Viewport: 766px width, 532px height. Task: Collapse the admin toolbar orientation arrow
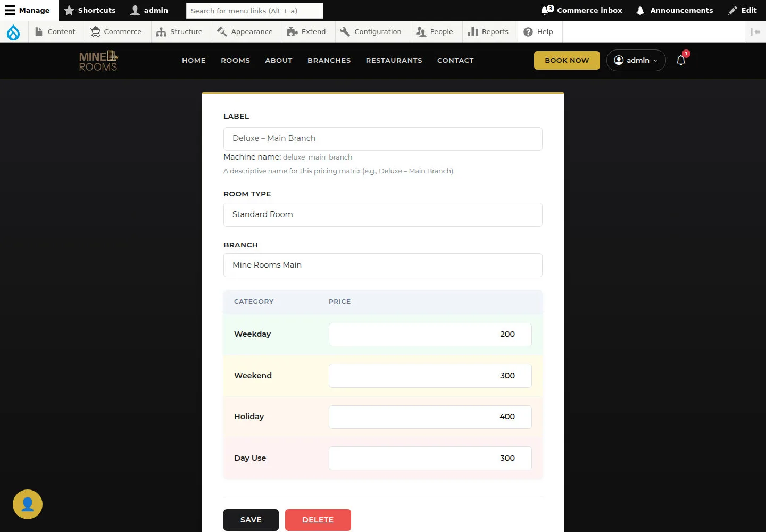point(755,32)
